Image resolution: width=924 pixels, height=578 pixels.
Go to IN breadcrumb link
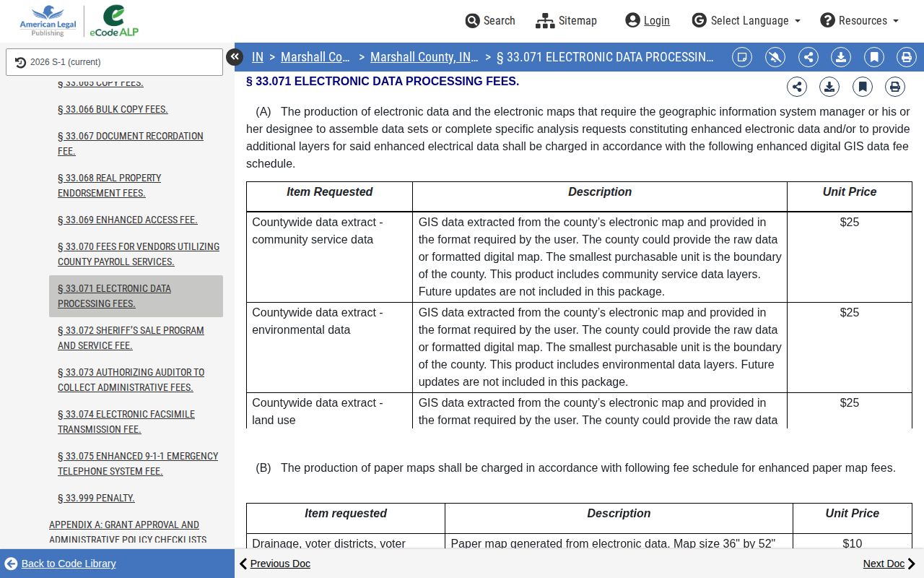257,57
